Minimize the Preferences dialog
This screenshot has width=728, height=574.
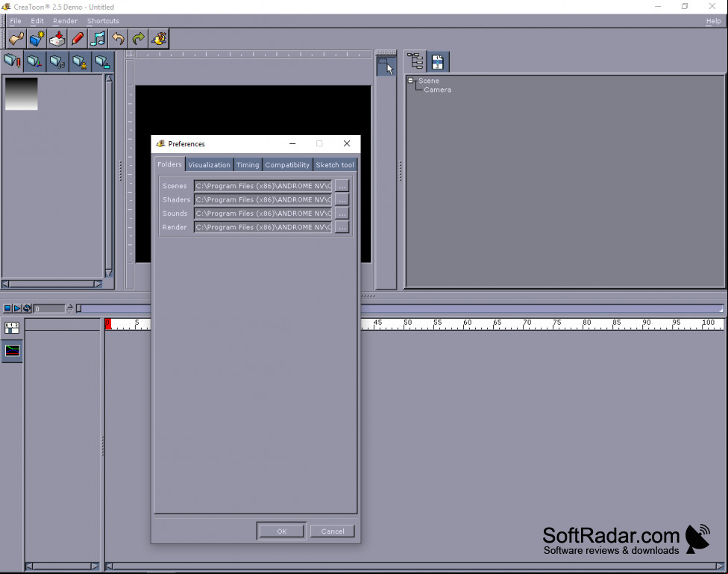tap(292, 143)
